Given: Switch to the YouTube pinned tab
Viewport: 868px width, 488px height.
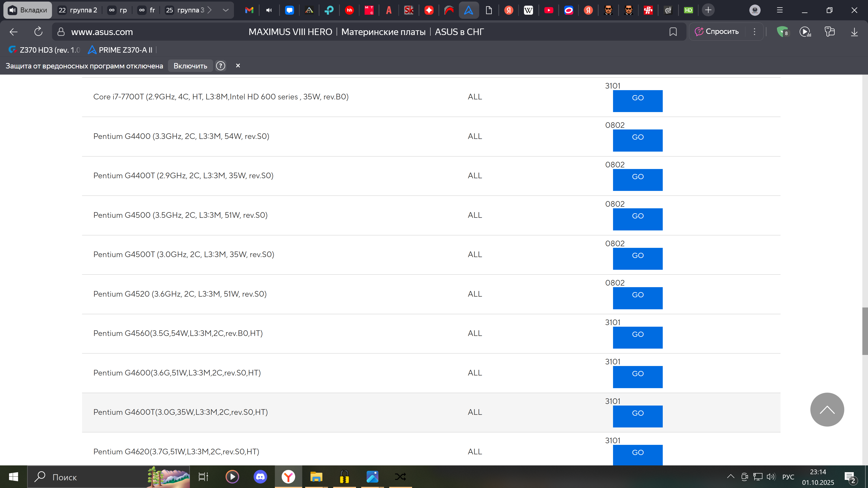Looking at the screenshot, I should point(548,10).
